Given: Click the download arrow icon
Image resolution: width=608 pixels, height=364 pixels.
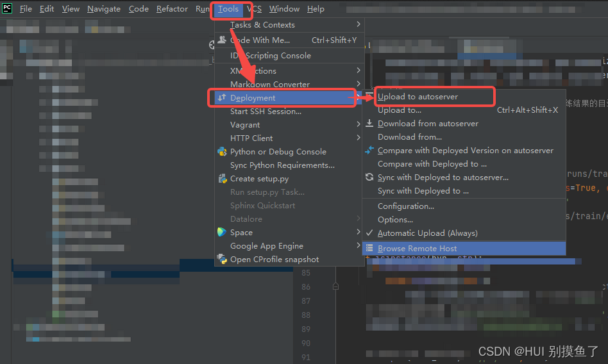Looking at the screenshot, I should pos(369,123).
